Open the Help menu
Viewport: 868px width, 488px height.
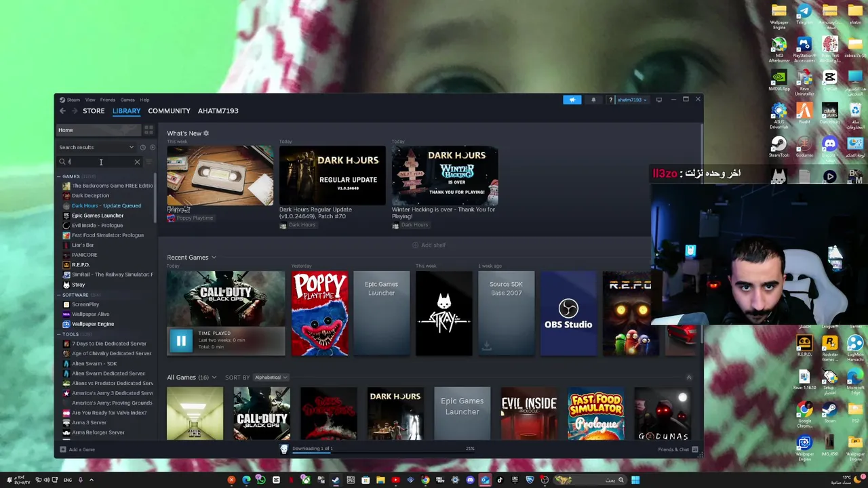144,100
